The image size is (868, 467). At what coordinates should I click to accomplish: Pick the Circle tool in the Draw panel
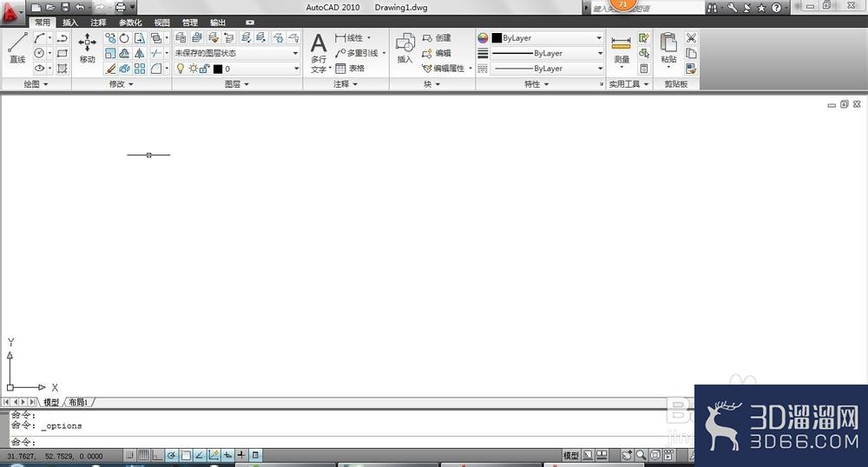(x=39, y=53)
